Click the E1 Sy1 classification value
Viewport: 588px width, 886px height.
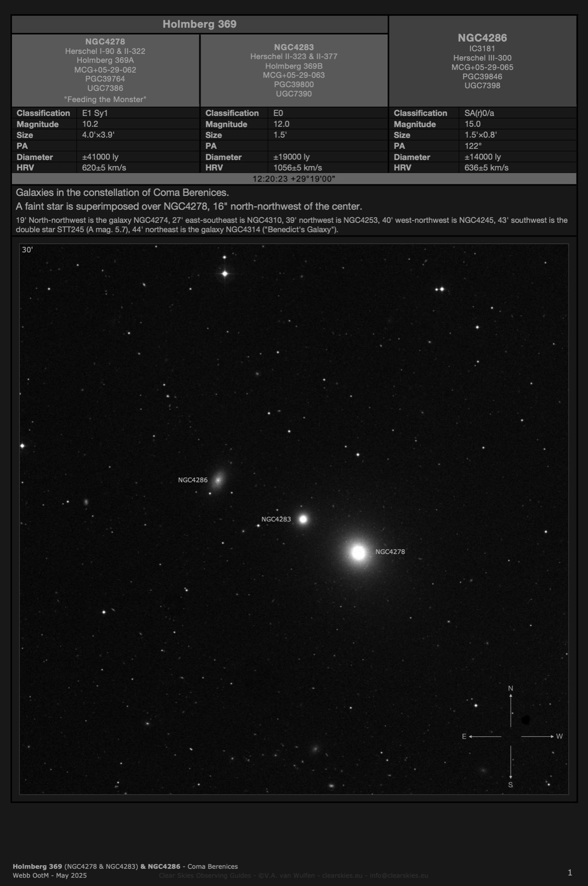pyautogui.click(x=95, y=113)
